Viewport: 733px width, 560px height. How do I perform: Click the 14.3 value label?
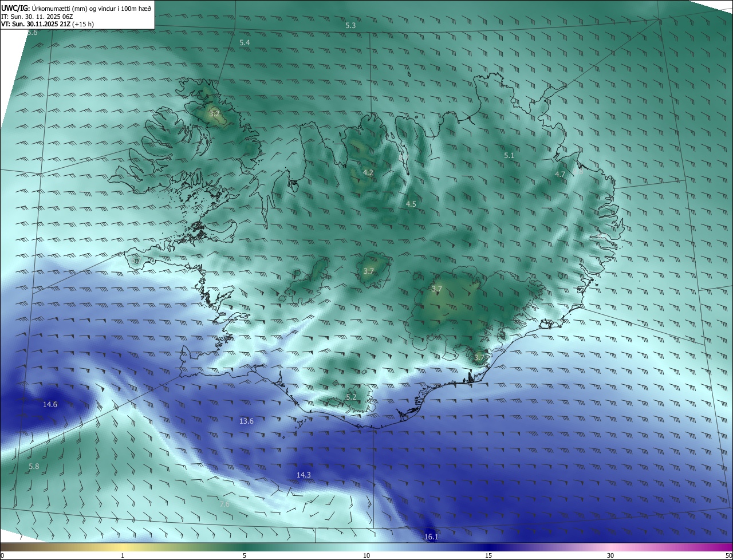(x=304, y=475)
